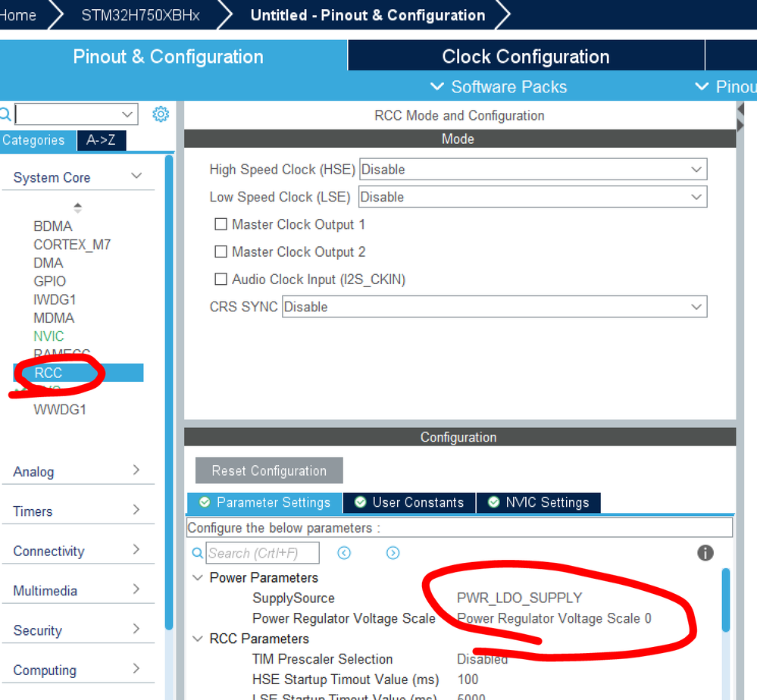757x700 pixels.
Task: Click the sort arrows above BDMA
Action: (78, 208)
